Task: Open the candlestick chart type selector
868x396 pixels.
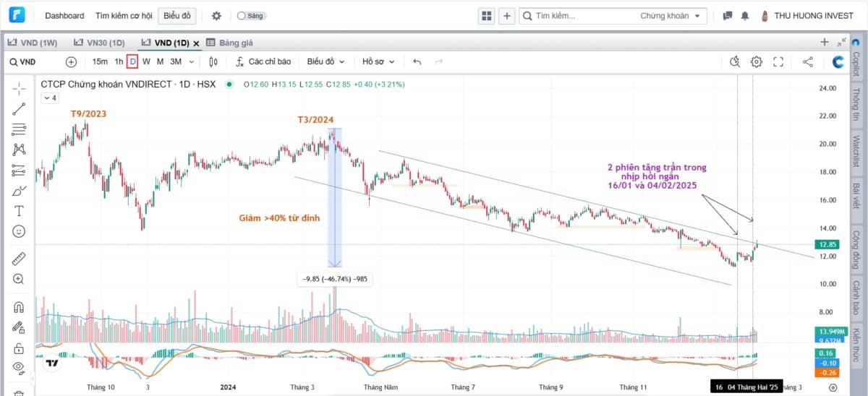Action: point(213,62)
